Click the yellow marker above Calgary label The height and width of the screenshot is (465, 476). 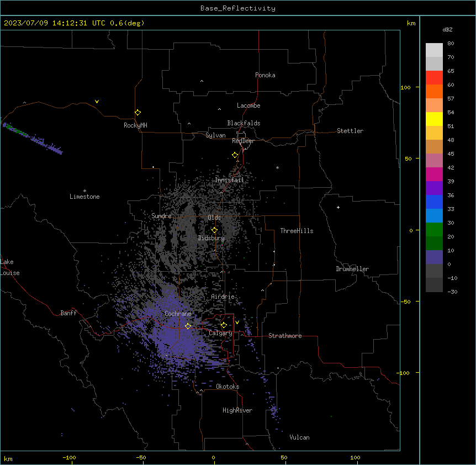coord(224,325)
